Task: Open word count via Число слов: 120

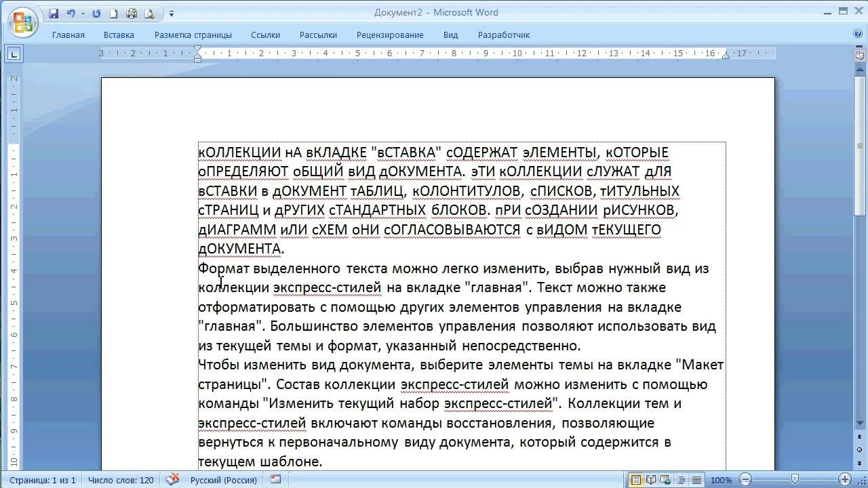Action: tap(121, 480)
